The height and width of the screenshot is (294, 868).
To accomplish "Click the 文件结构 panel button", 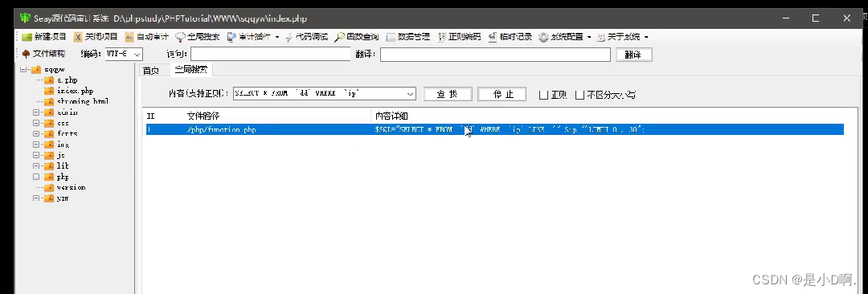I will point(43,54).
